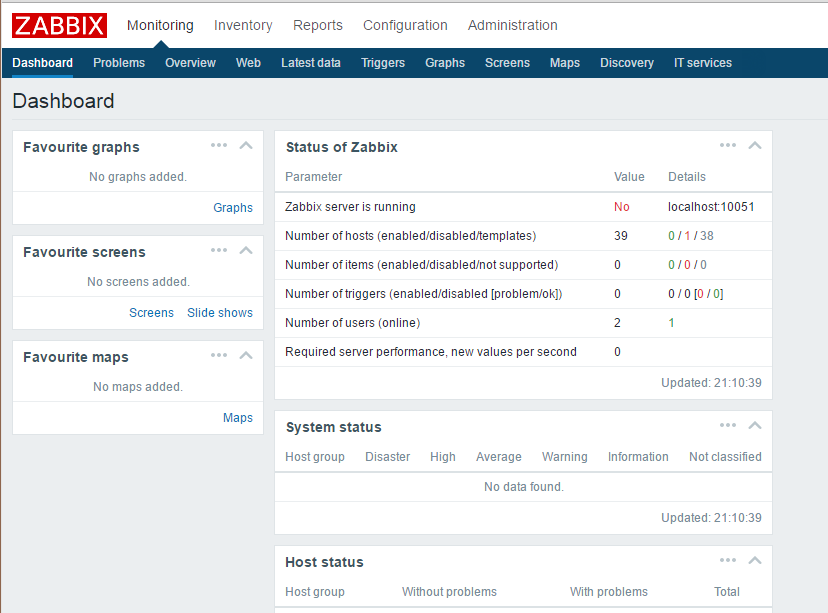
Task: Open the System status options menu
Action: coord(728,425)
